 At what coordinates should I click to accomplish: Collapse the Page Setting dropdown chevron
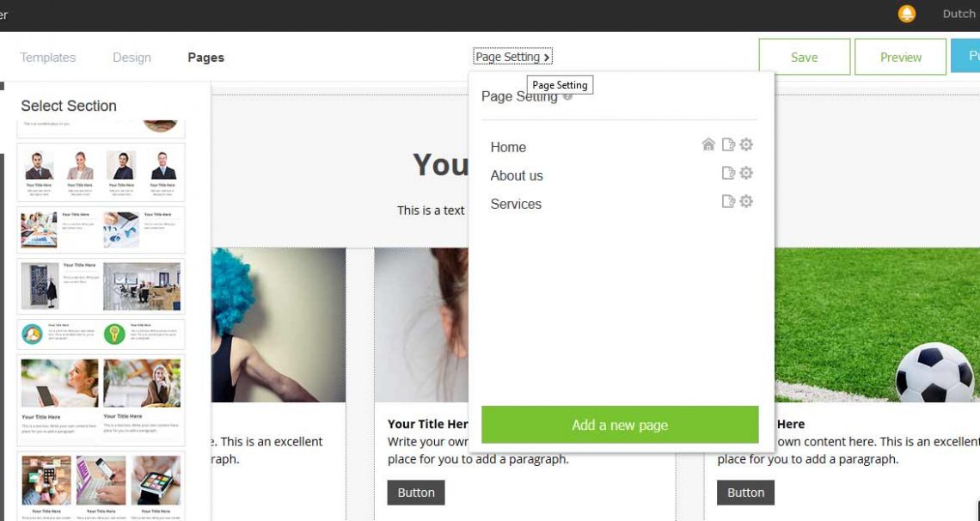coord(547,58)
